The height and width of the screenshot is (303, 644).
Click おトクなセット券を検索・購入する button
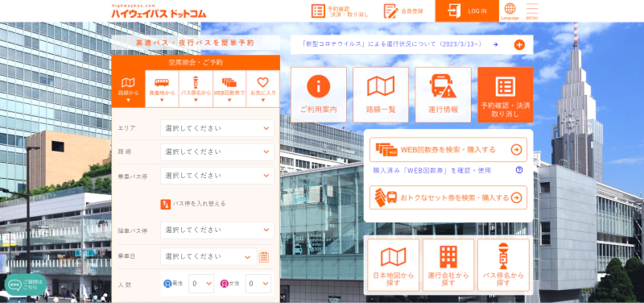point(448,197)
